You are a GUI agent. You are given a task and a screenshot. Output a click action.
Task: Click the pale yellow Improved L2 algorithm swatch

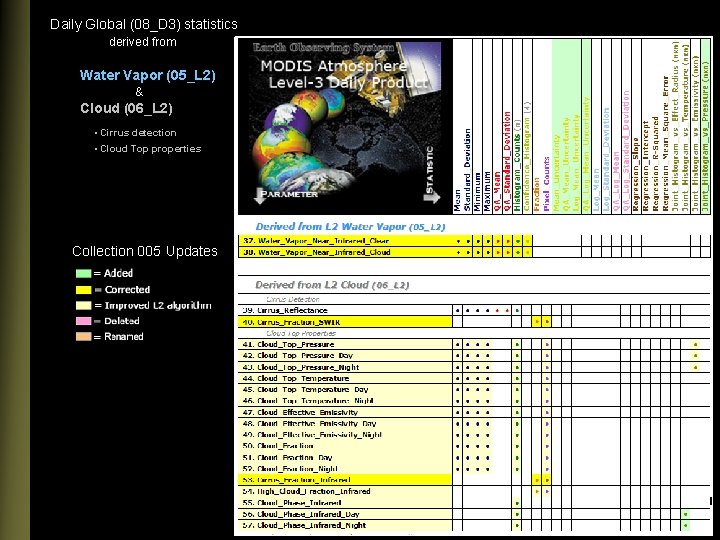84,305
